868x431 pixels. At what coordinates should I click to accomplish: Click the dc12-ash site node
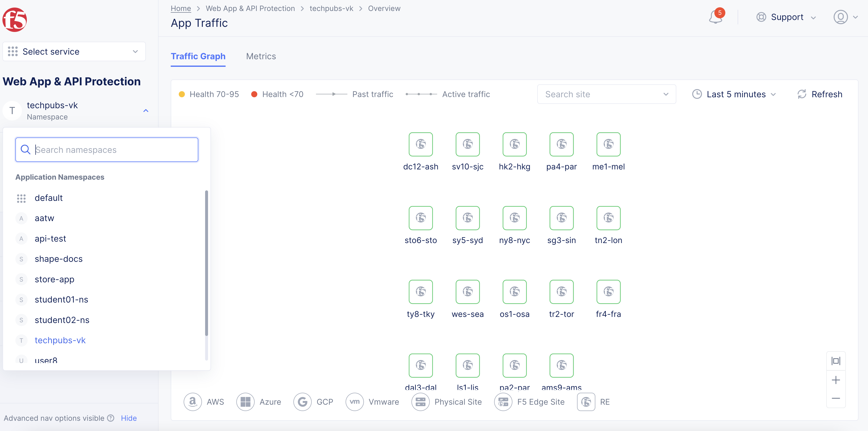(420, 145)
